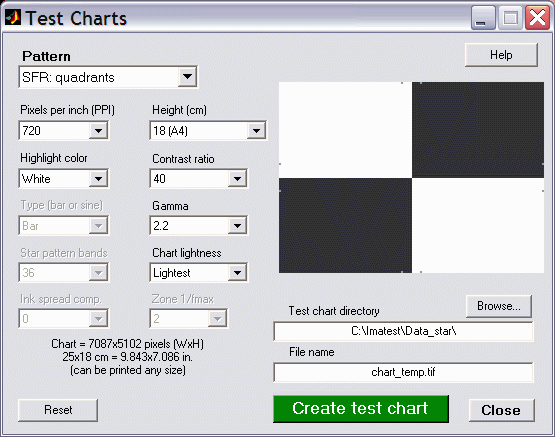This screenshot has height=437, width=555.
Task: Click the green Create test chart button
Action: tap(361, 408)
